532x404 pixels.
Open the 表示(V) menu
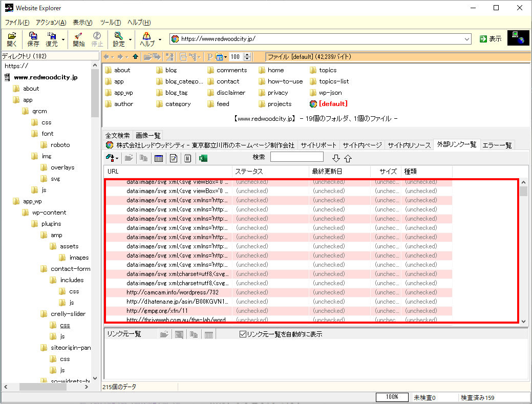point(82,23)
